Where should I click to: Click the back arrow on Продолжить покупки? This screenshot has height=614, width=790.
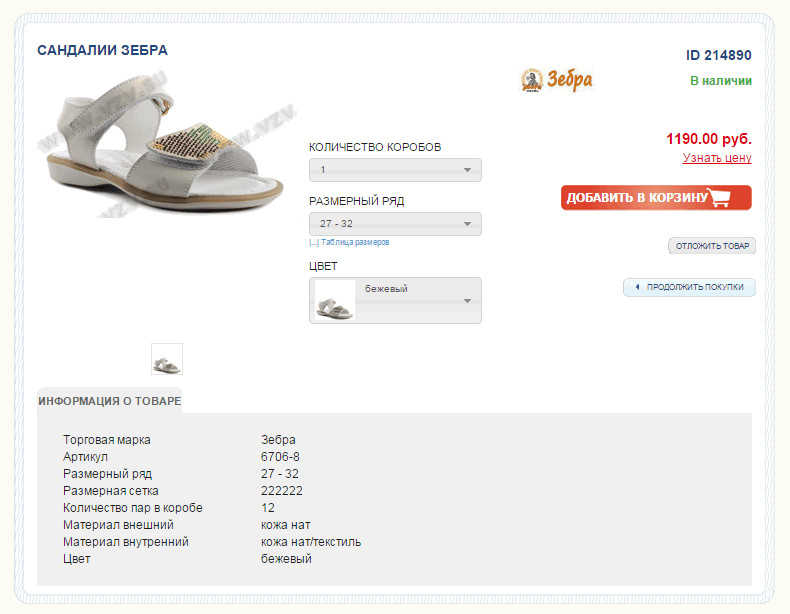pos(637,287)
